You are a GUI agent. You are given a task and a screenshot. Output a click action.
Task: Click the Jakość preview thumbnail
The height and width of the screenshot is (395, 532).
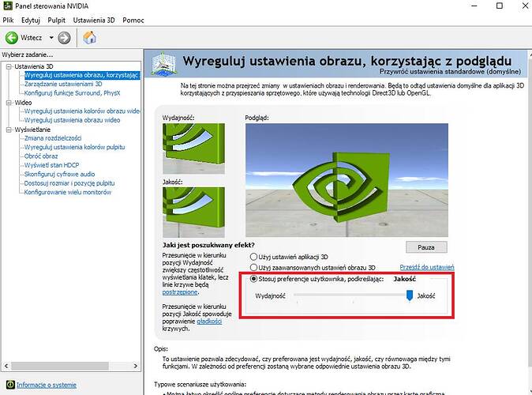(193, 213)
